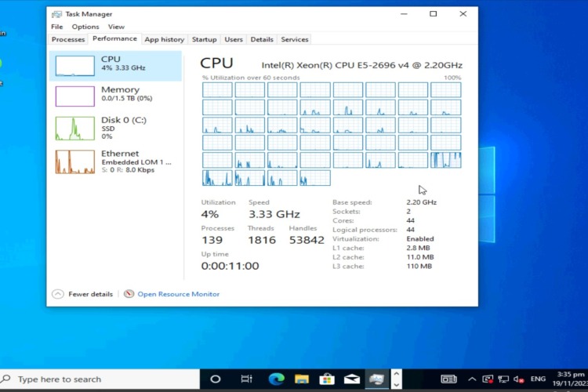
Task: Open the Users tab
Action: point(234,39)
